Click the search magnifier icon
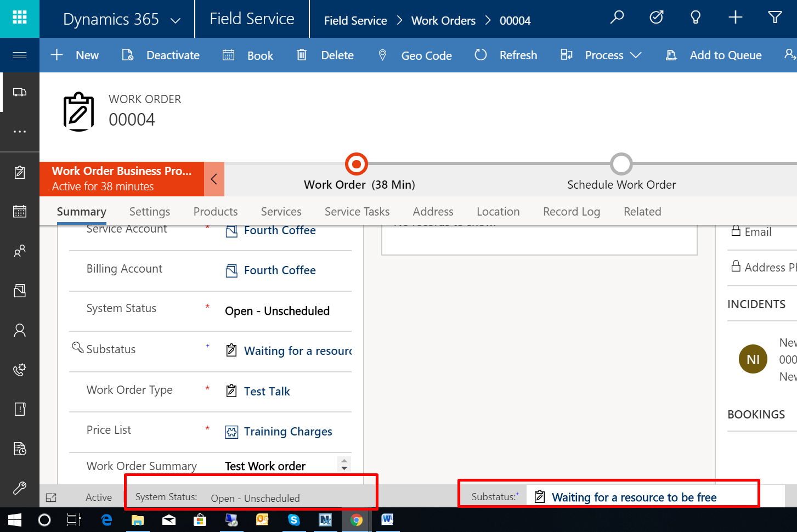Viewport: 797px width, 532px height. coord(617,18)
